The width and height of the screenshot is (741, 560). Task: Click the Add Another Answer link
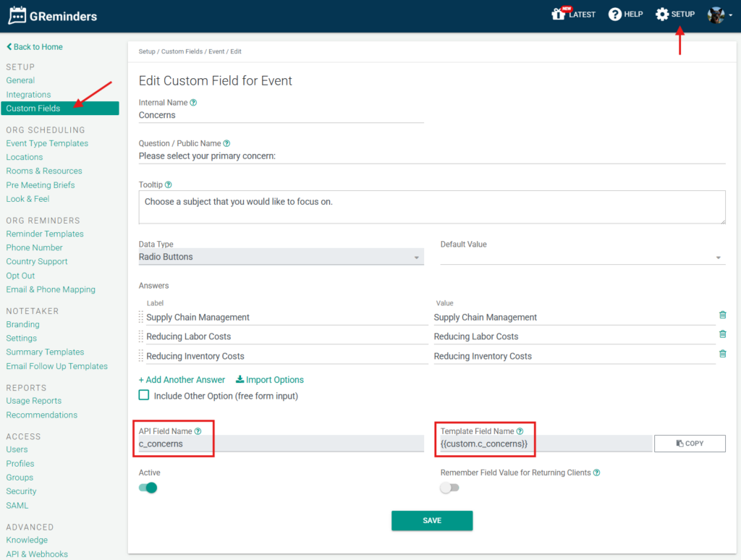[182, 380]
